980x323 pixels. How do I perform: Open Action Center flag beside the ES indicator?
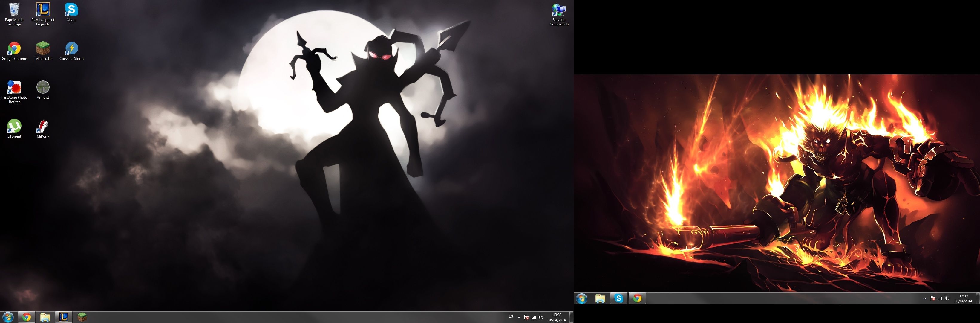tap(526, 317)
